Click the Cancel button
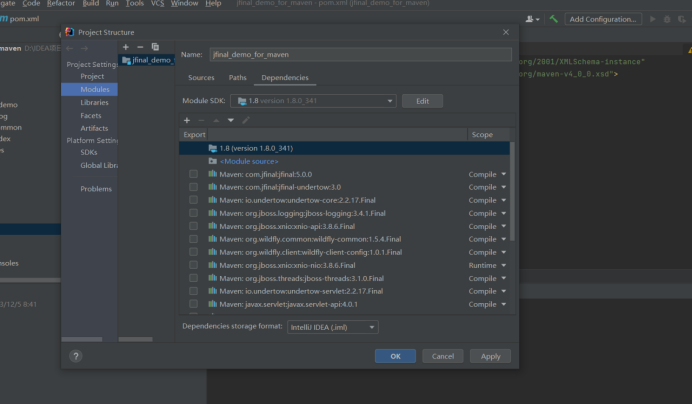This screenshot has height=405, width=692. pos(443,356)
